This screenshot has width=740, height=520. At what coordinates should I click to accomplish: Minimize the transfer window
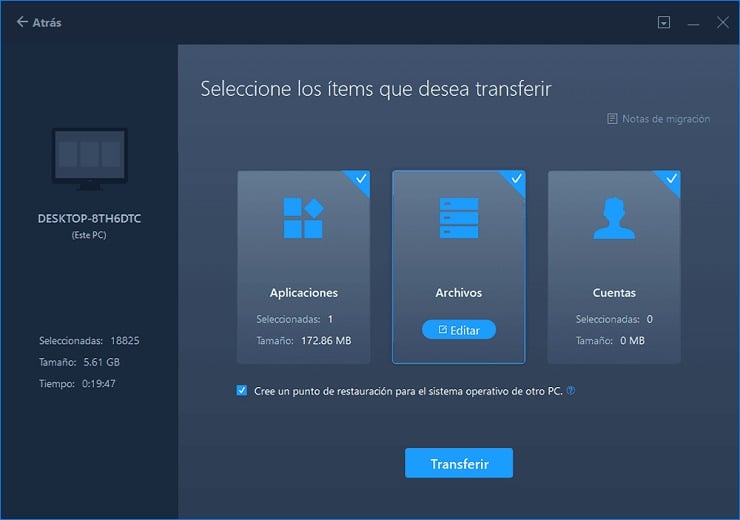coord(693,23)
